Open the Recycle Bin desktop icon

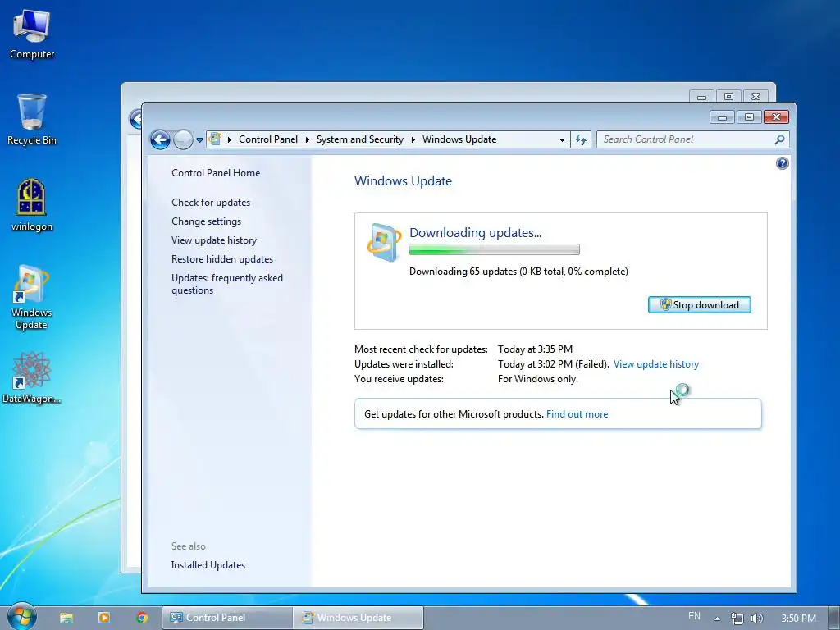click(x=32, y=119)
